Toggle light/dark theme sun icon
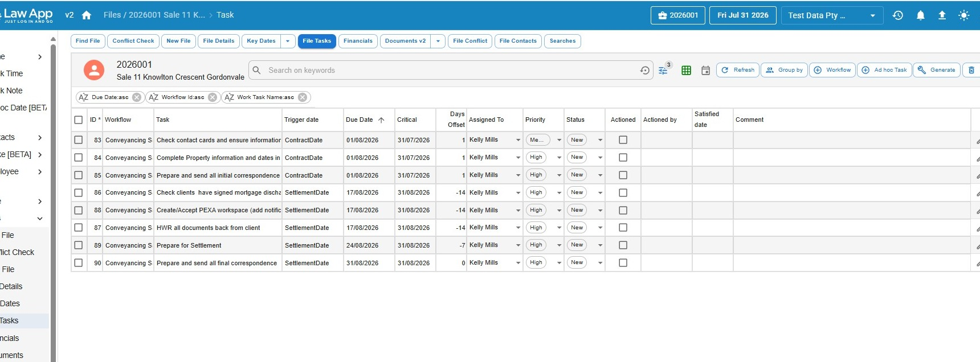Image resolution: width=980 pixels, height=362 pixels. (963, 15)
